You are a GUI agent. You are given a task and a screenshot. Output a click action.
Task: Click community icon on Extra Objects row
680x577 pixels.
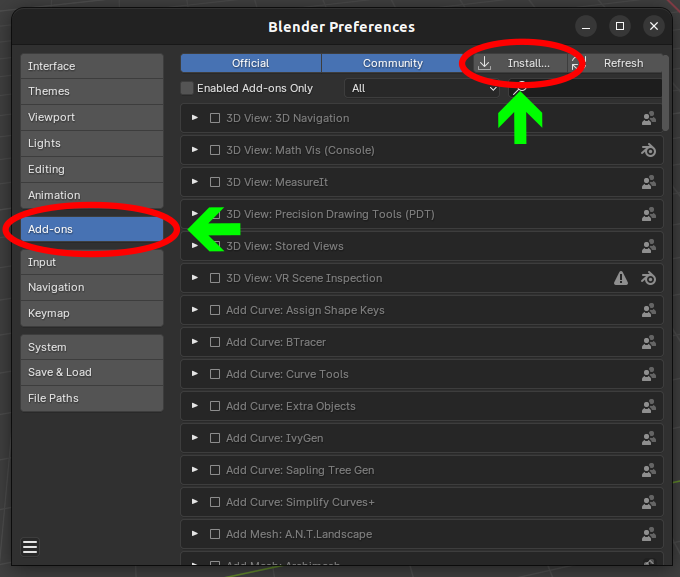coord(649,406)
